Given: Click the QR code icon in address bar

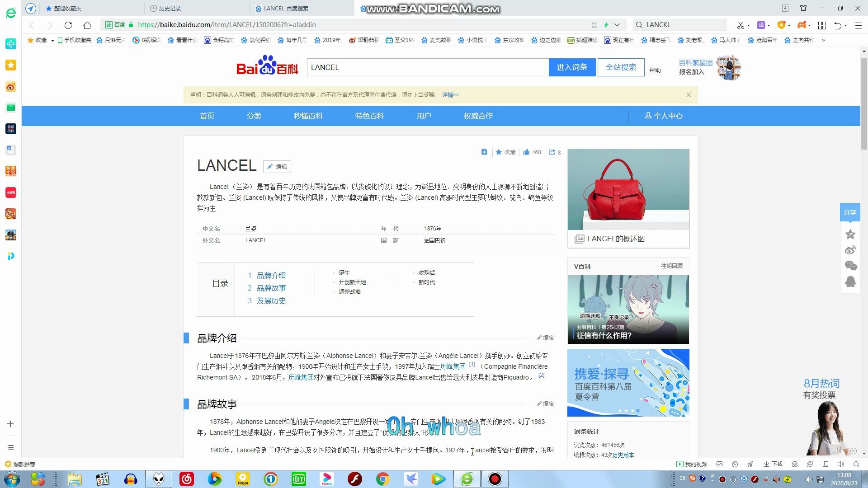Looking at the screenshot, I should pos(594,25).
